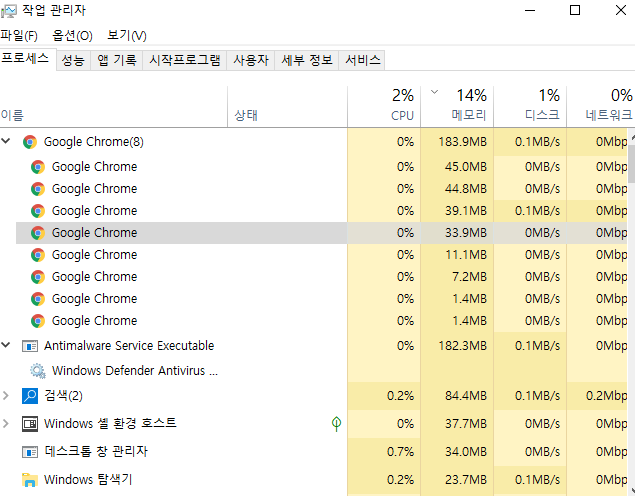Collapse the Google Chrome(8) process group
The height and width of the screenshot is (496, 635).
[7, 142]
